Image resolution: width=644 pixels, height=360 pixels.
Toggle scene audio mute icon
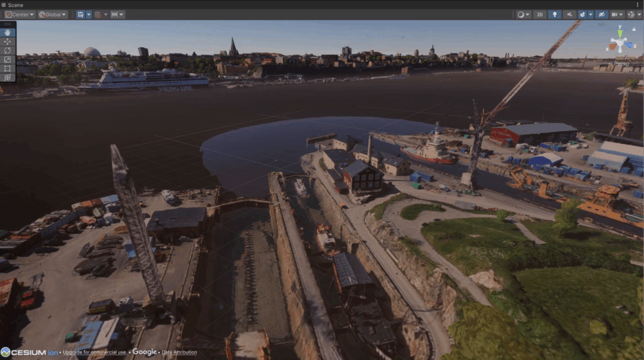pyautogui.click(x=570, y=14)
